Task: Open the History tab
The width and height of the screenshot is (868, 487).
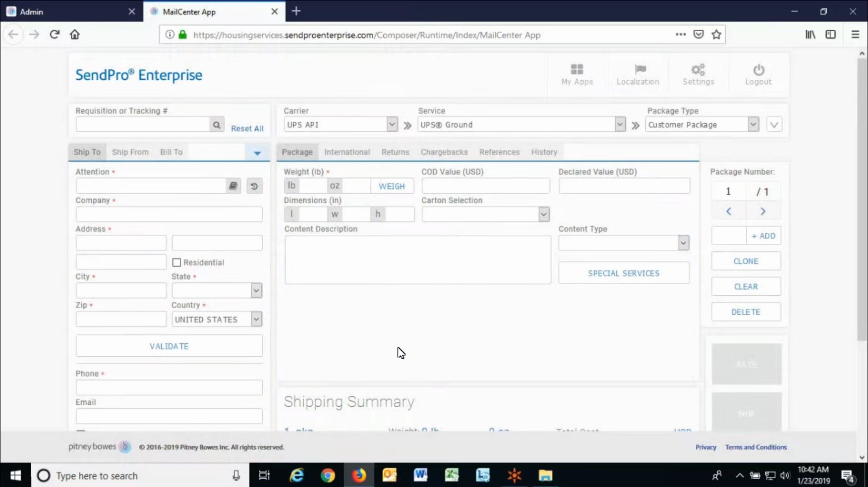Action: click(x=544, y=152)
